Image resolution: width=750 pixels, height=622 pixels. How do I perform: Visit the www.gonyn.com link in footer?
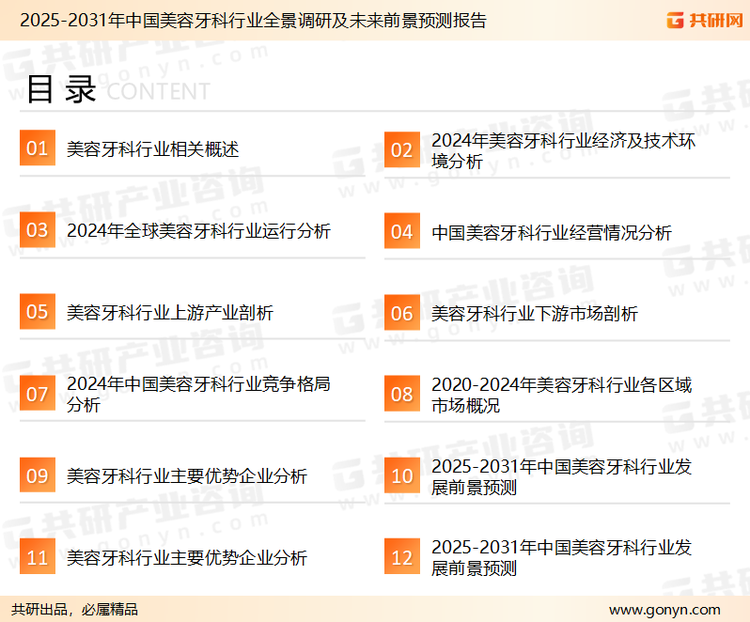(x=665, y=610)
